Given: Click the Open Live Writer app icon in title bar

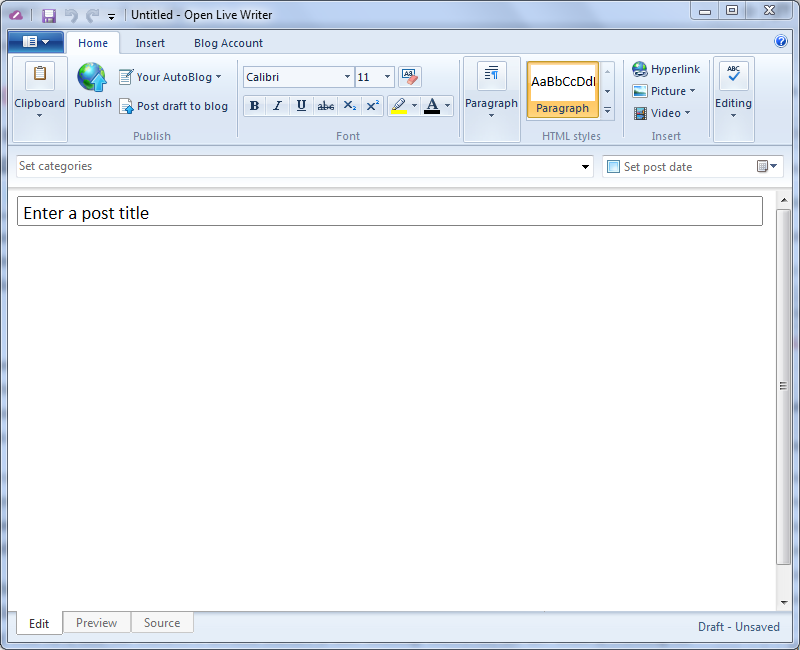Looking at the screenshot, I should coord(16,15).
